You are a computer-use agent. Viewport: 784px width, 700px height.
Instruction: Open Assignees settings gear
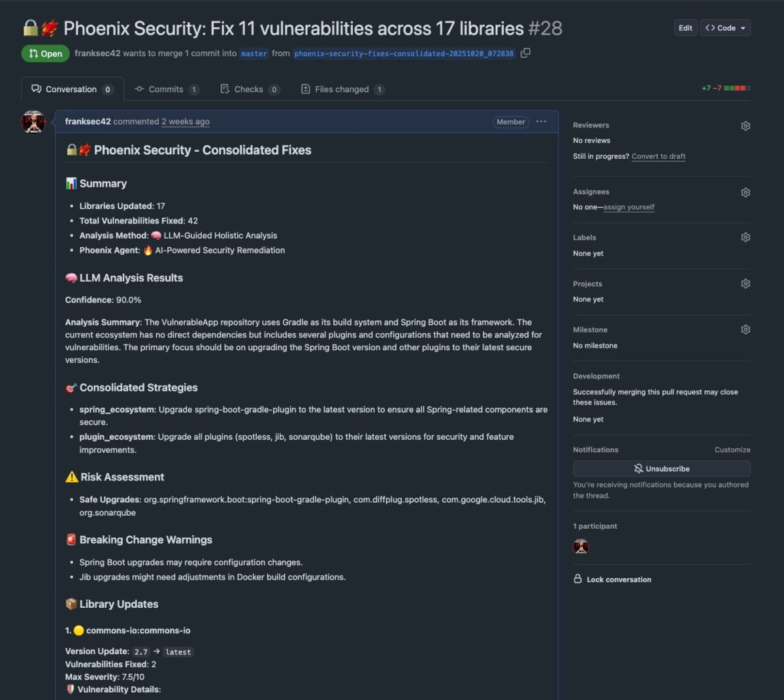coord(745,192)
